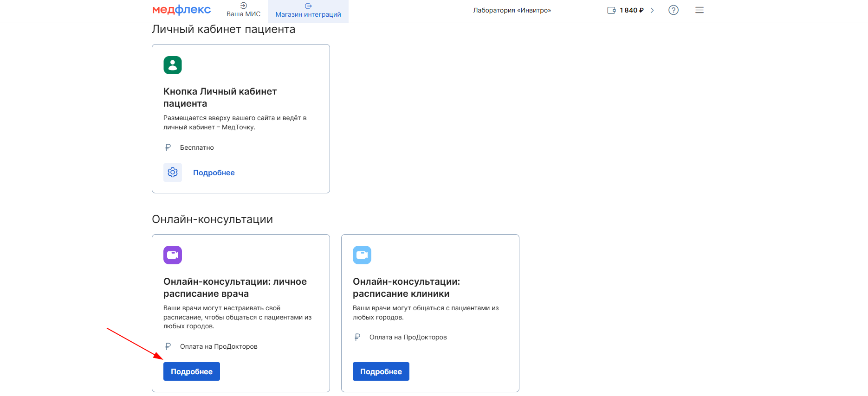Viewport: 868px width, 396px height.
Task: Click description Ваши врачи могут настраивать своё расписание
Action: (237, 317)
